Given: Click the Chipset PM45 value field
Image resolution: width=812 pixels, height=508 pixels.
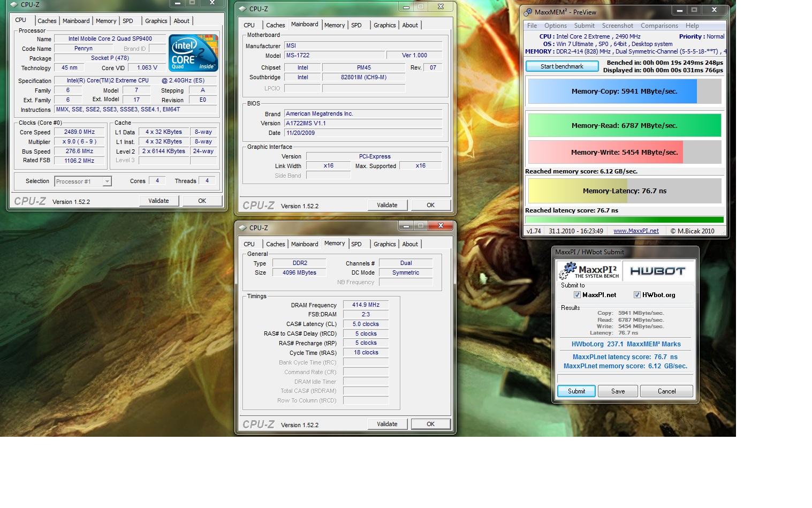Looking at the screenshot, I should (363, 68).
